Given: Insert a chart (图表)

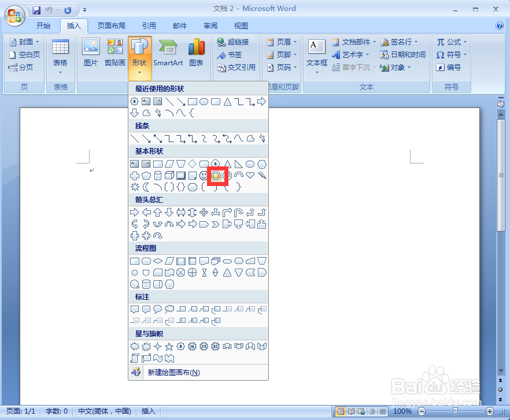Looking at the screenshot, I should click(196, 53).
